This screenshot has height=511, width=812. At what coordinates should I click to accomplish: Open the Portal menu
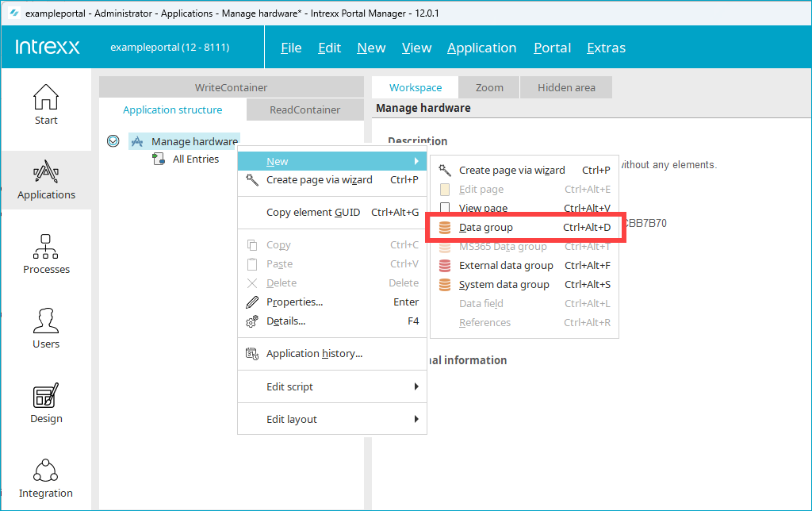[x=552, y=48]
